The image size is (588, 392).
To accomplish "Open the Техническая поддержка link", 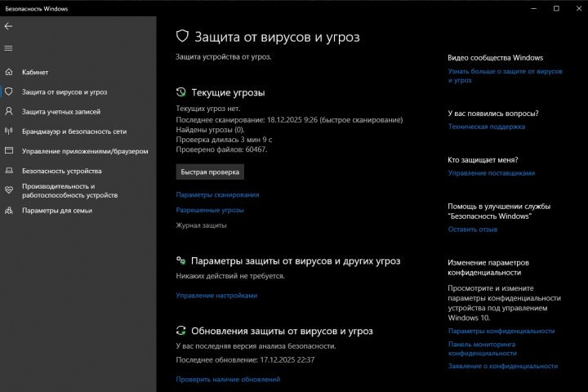I will pos(487,127).
